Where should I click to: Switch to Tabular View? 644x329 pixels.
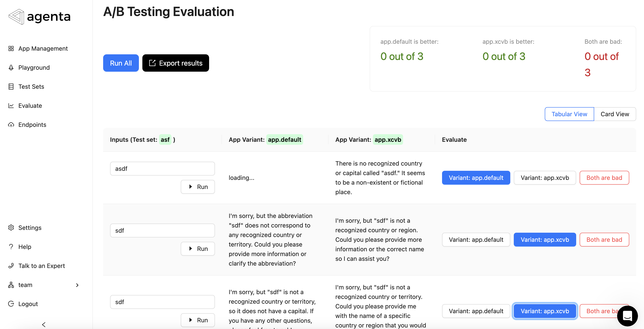coord(569,114)
